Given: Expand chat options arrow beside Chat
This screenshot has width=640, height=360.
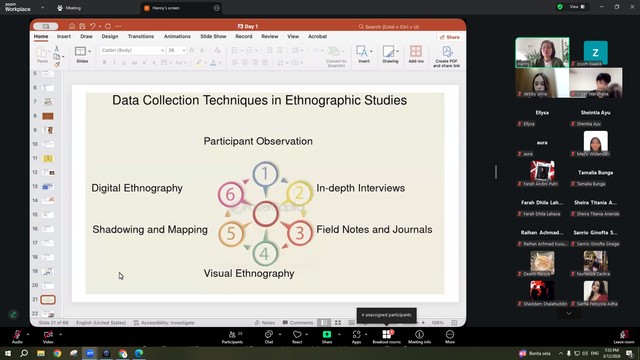Looking at the screenshot, I should [280, 334].
